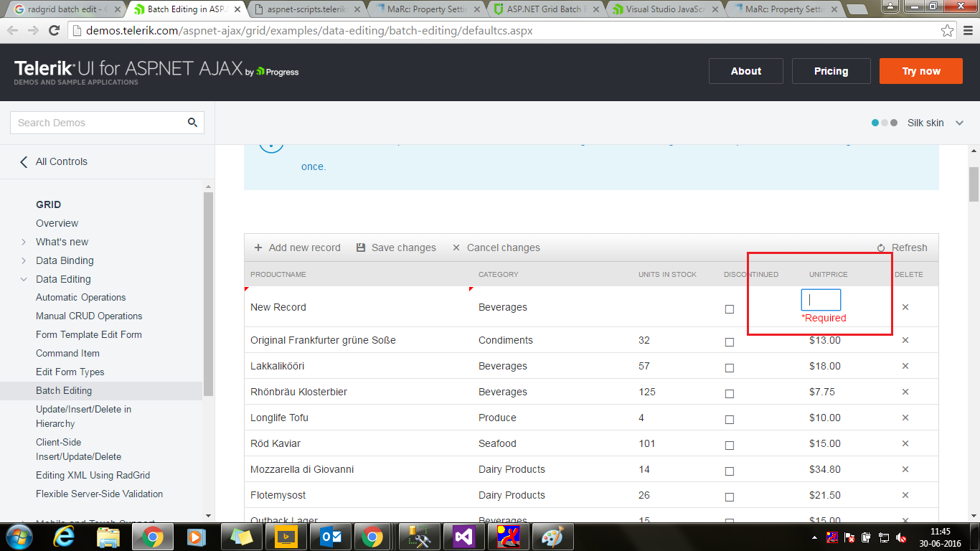The height and width of the screenshot is (551, 980).
Task: Cancel changes in the grid
Action: click(496, 248)
